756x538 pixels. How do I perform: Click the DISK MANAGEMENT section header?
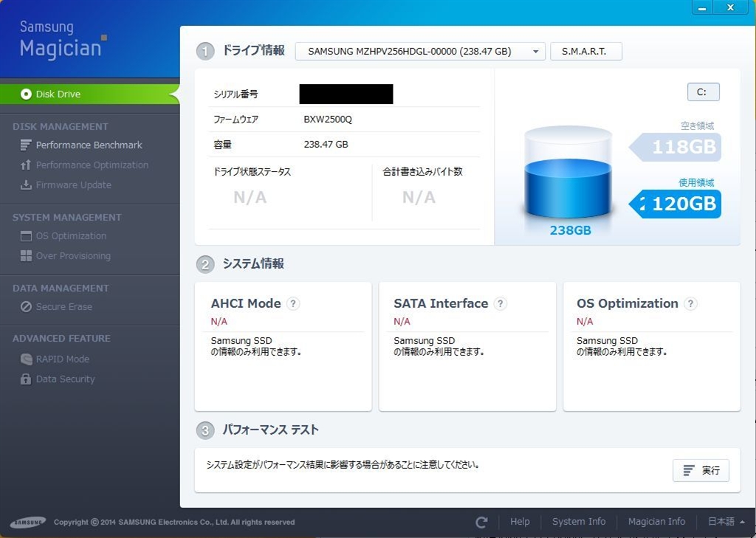pos(61,127)
